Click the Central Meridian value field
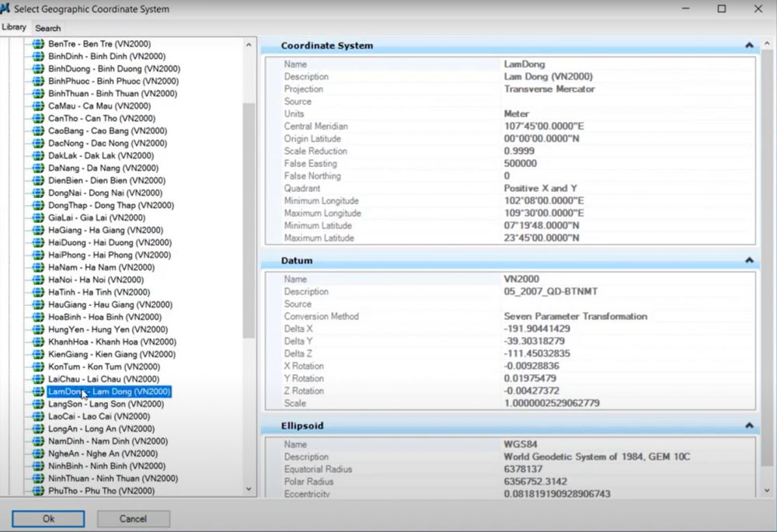 (x=544, y=127)
